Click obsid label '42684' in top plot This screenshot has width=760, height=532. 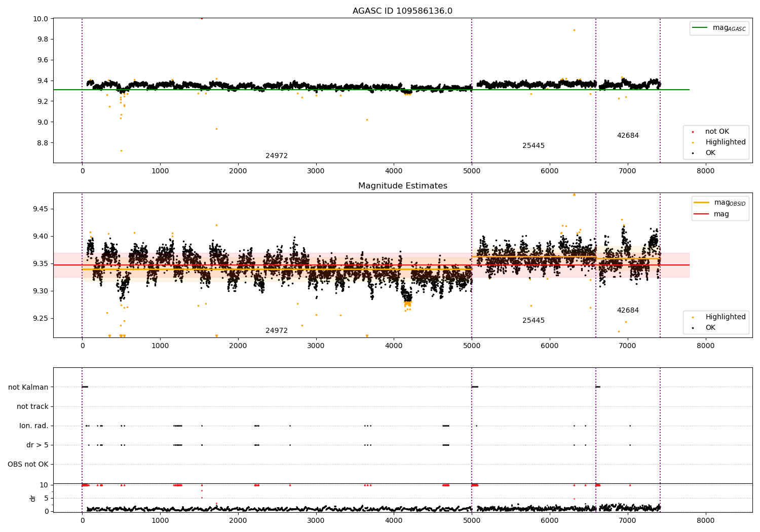(628, 136)
